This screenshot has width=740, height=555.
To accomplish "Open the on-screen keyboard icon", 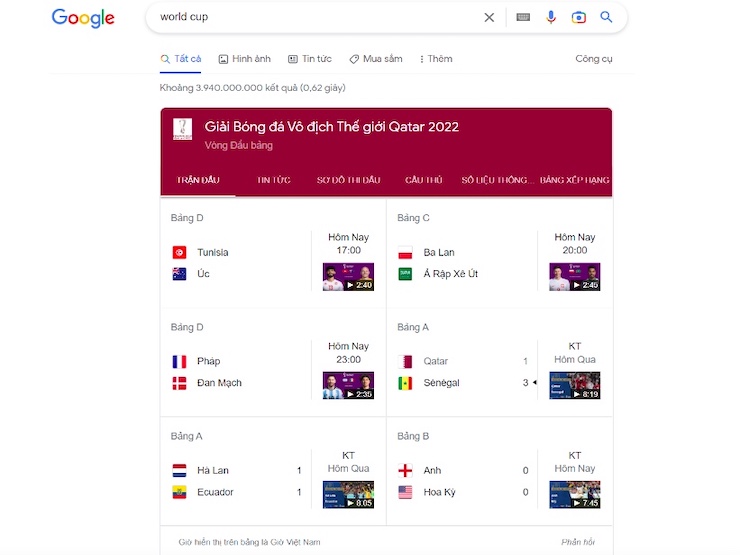I will pyautogui.click(x=522, y=17).
